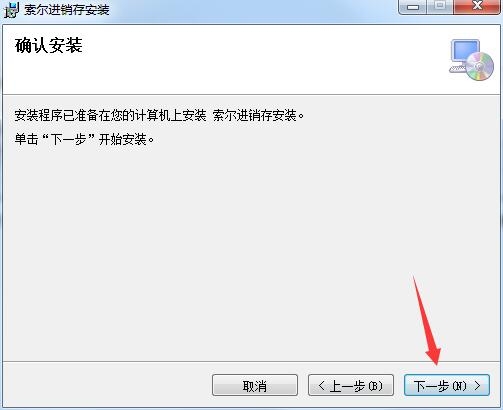The width and height of the screenshot is (503, 410).
Task: Click the red arrow annotation
Action: tap(427, 321)
